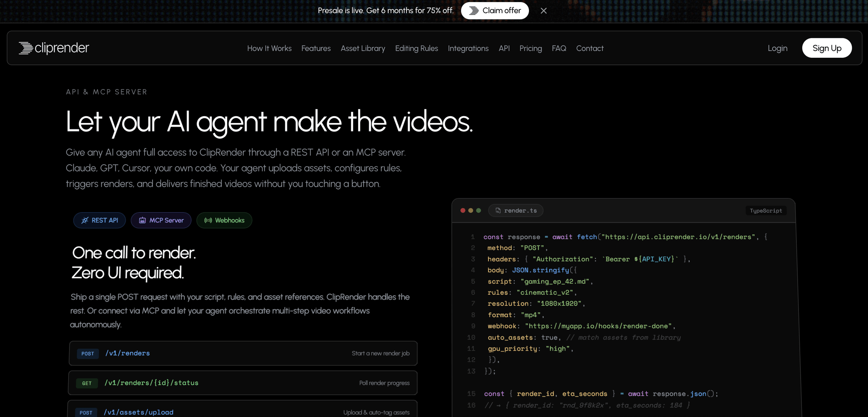Click the server icon on MCP Server pill
This screenshot has width=868, height=417.
point(142,220)
